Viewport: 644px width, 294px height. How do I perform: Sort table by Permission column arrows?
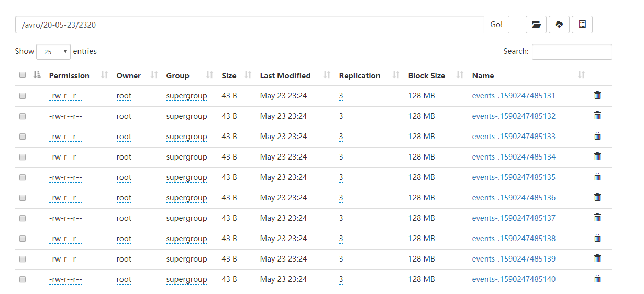(x=104, y=75)
